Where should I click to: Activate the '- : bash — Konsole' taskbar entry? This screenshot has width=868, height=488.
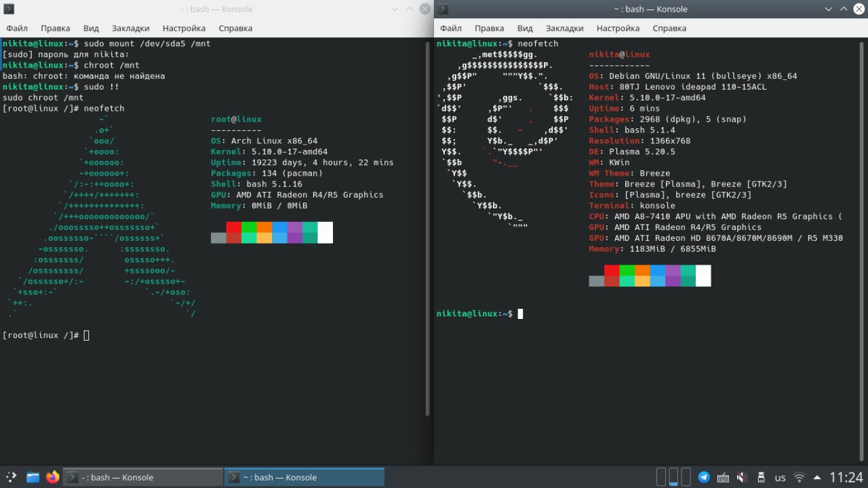click(x=143, y=477)
